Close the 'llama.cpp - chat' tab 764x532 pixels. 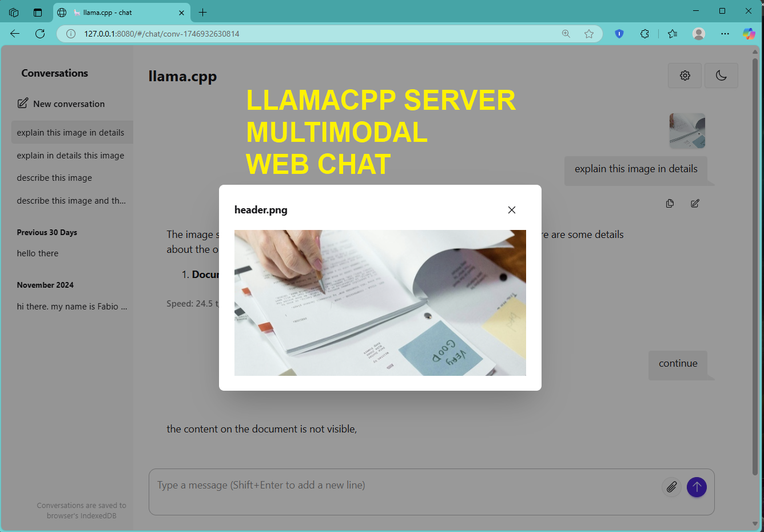[x=181, y=13]
